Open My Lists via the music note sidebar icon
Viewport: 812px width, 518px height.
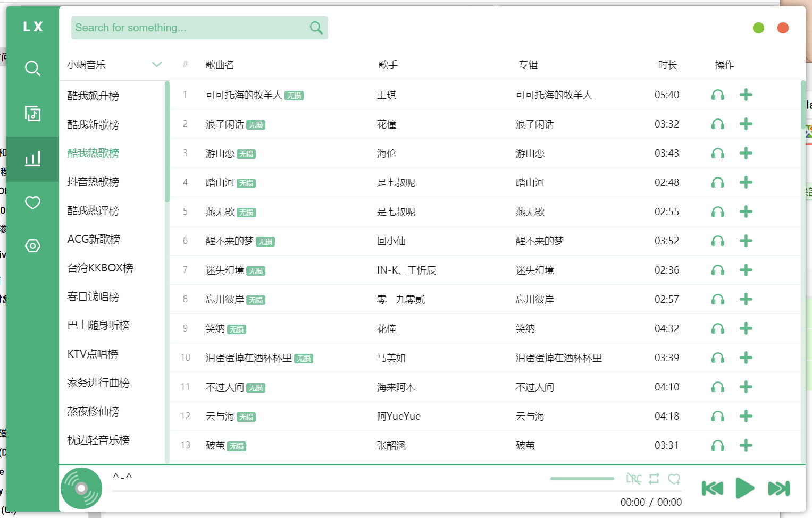coord(32,114)
